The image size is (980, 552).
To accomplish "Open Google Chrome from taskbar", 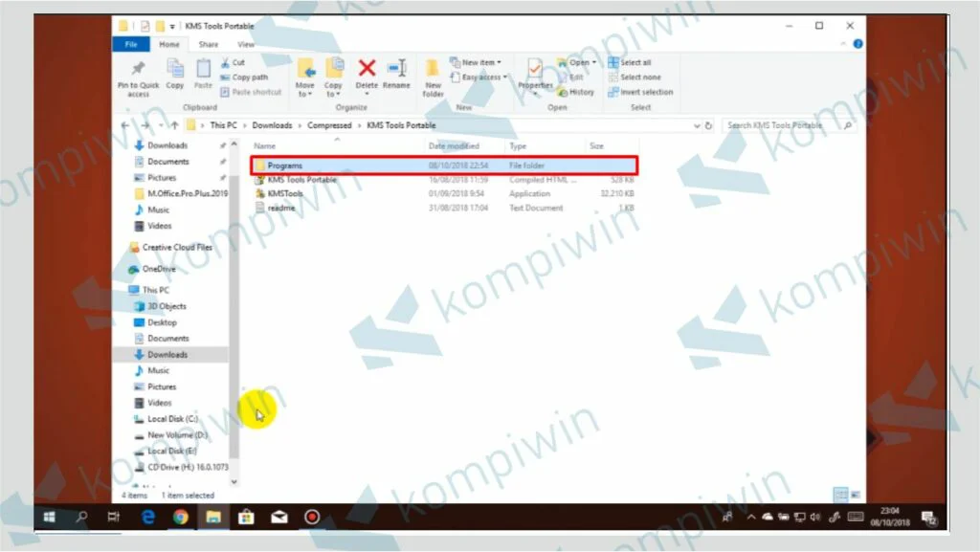I will point(181,517).
